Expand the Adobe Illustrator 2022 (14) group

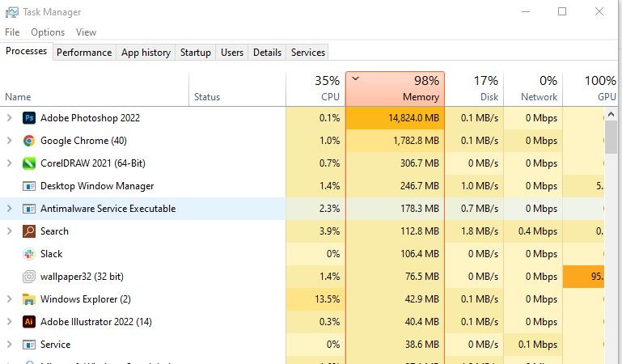(x=10, y=322)
